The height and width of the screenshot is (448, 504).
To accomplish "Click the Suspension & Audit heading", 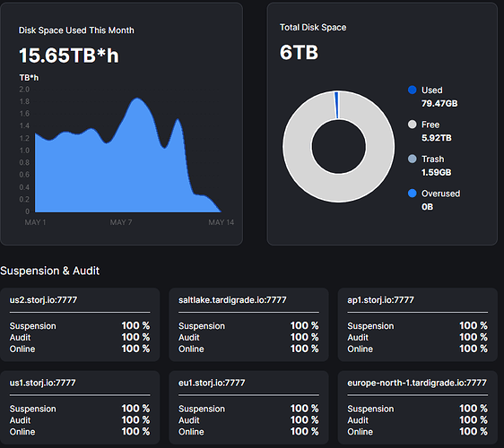I will 50,271.
